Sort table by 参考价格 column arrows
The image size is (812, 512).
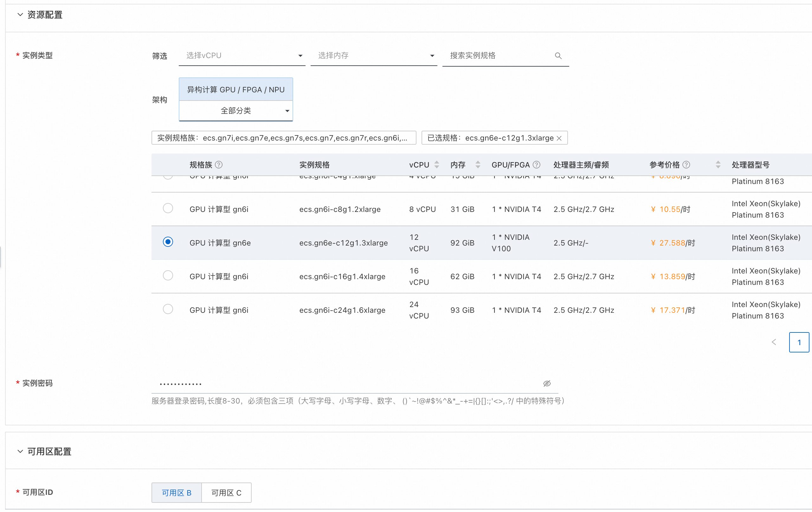pos(718,165)
